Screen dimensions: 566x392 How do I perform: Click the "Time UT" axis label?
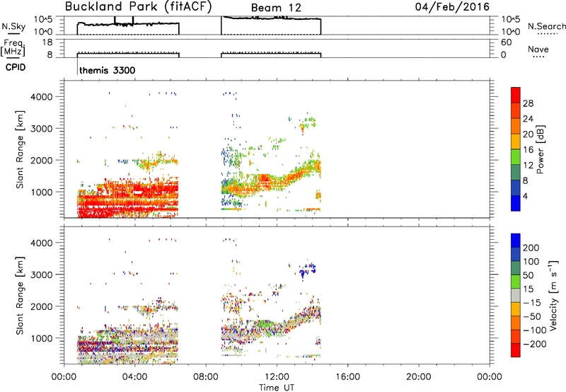(x=277, y=388)
